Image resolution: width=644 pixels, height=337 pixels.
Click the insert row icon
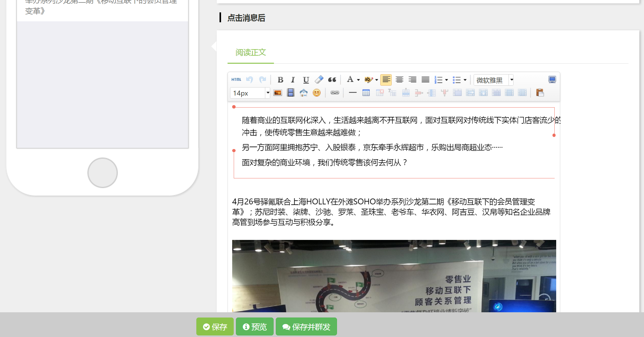406,93
